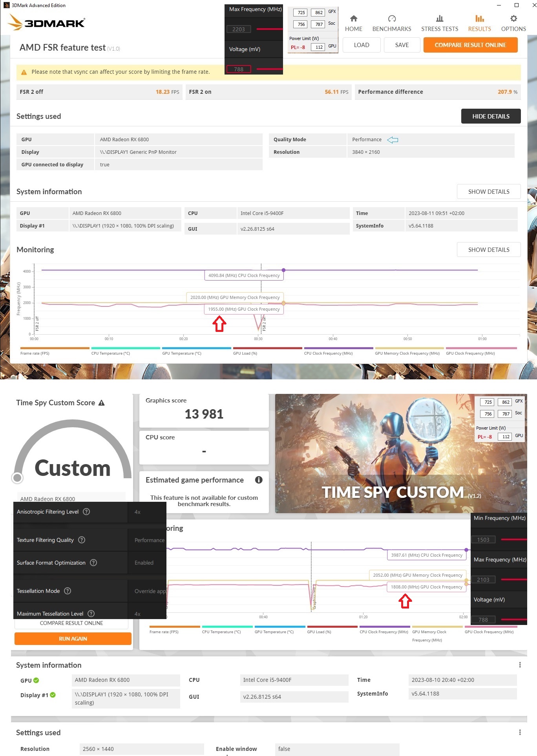This screenshot has height=756, width=537.
Task: Click the warning icon beside Time Spy Custom Score
Action: click(101, 403)
